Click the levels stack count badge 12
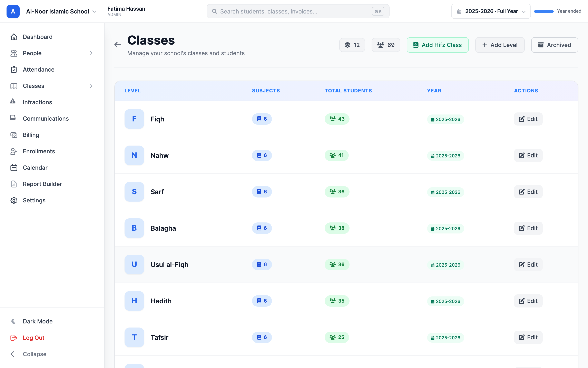The width and height of the screenshot is (588, 368). (x=352, y=45)
